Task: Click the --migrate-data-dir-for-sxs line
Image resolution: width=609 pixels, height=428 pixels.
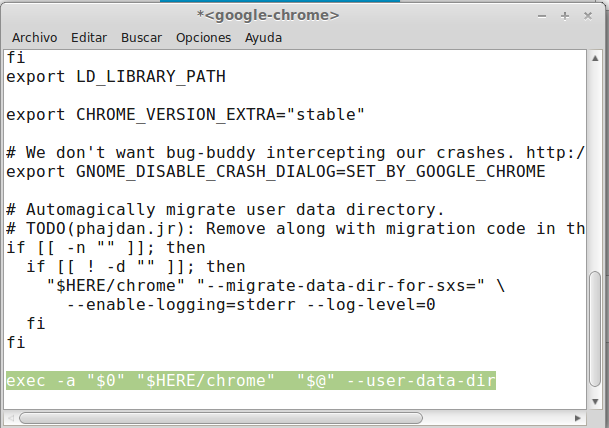Action: pos(276,286)
